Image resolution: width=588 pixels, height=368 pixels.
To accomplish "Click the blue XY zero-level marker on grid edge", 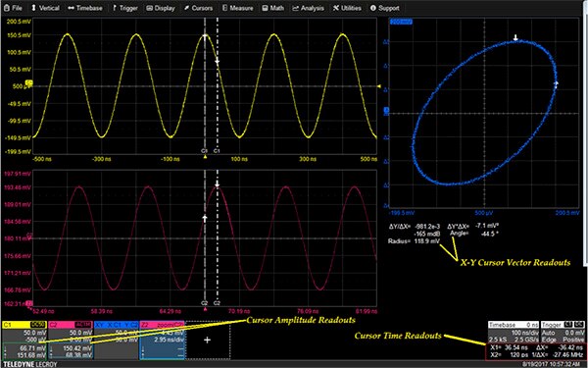I will tap(386, 110).
